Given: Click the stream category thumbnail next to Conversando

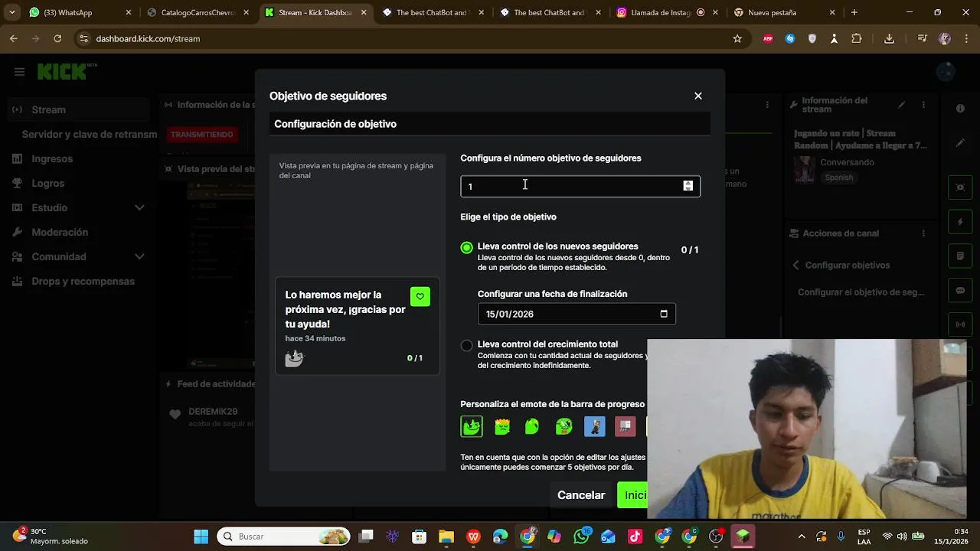Looking at the screenshot, I should tap(804, 169).
